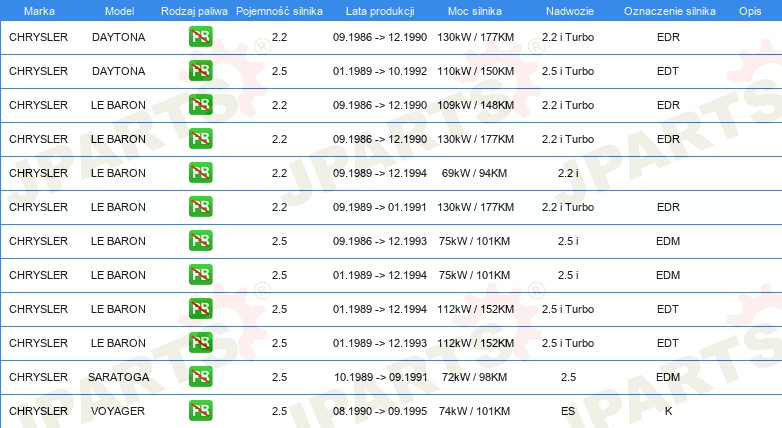Click the Opis column header
This screenshot has width=782, height=428.
[x=750, y=11]
